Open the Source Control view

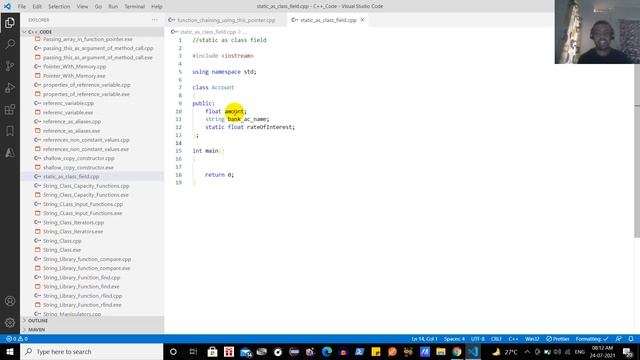10,66
